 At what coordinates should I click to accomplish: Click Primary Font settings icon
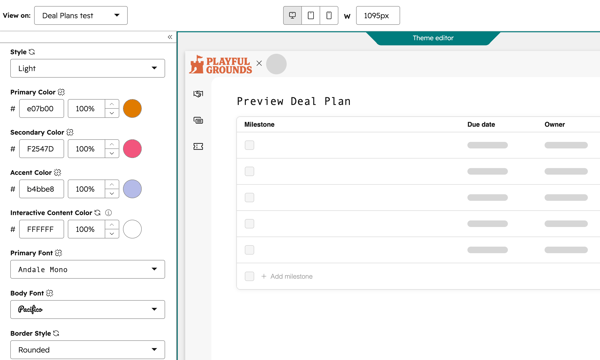tap(58, 252)
